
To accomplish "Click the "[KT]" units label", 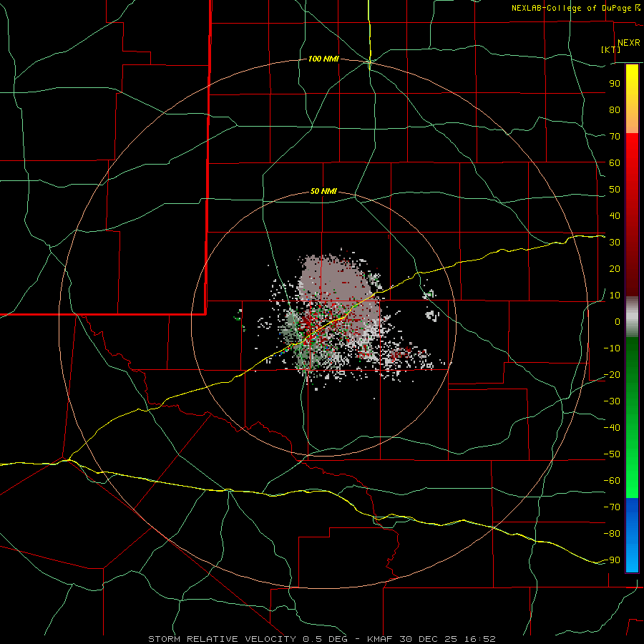I will (611, 49).
